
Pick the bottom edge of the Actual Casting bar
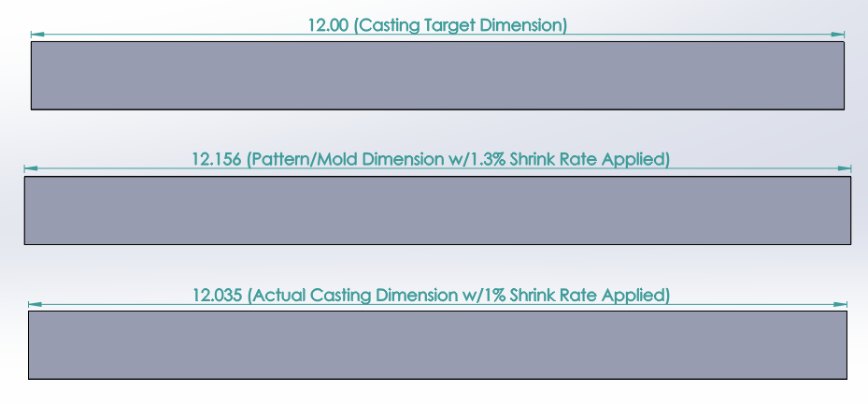(x=437, y=379)
